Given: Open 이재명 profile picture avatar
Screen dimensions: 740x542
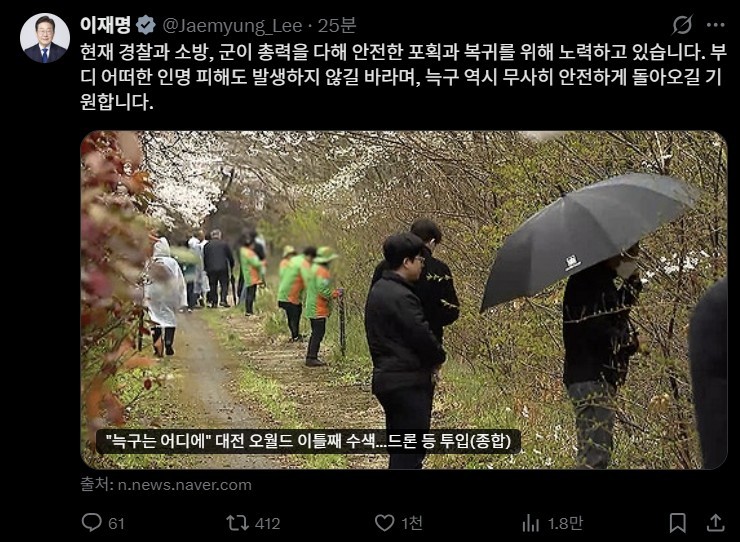Looking at the screenshot, I should coord(45,38).
